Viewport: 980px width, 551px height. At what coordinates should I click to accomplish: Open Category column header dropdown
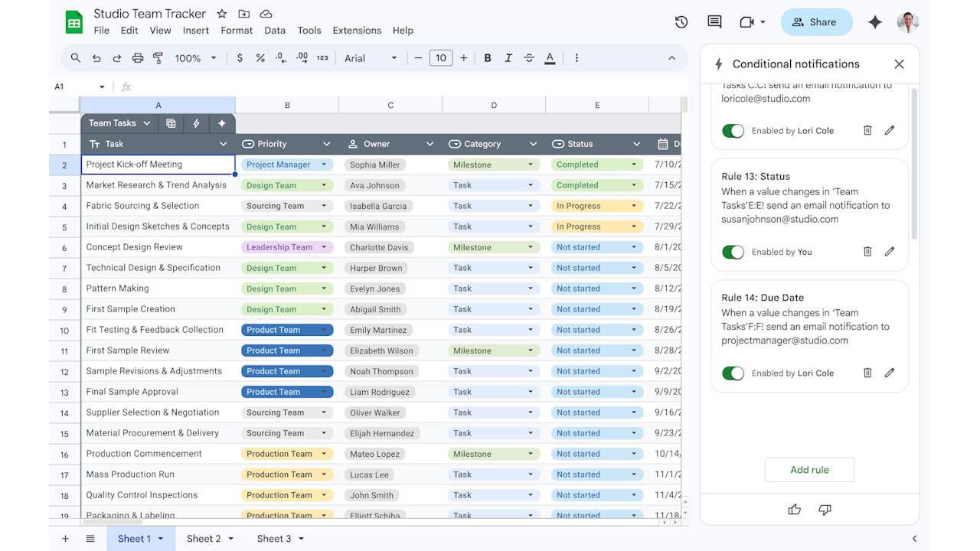point(533,144)
